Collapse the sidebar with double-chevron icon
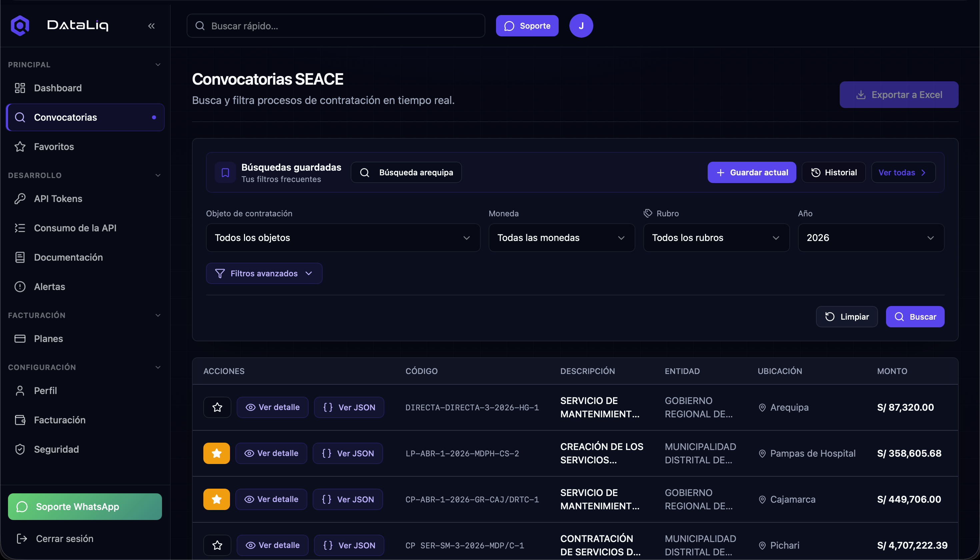980x560 pixels. [x=152, y=26]
